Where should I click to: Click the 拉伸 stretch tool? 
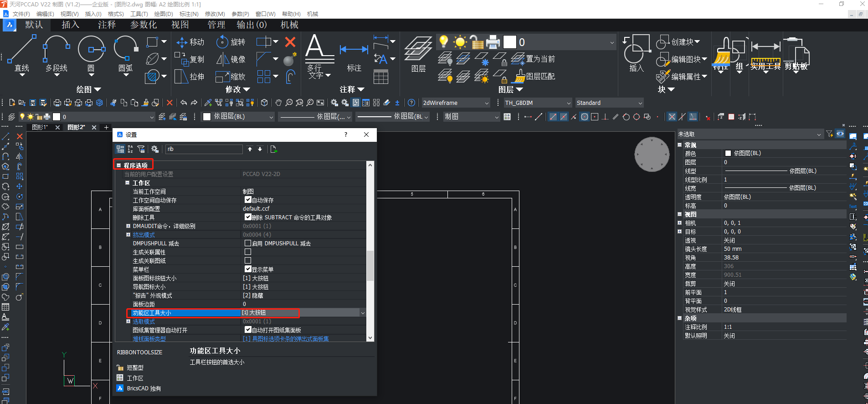pos(190,77)
